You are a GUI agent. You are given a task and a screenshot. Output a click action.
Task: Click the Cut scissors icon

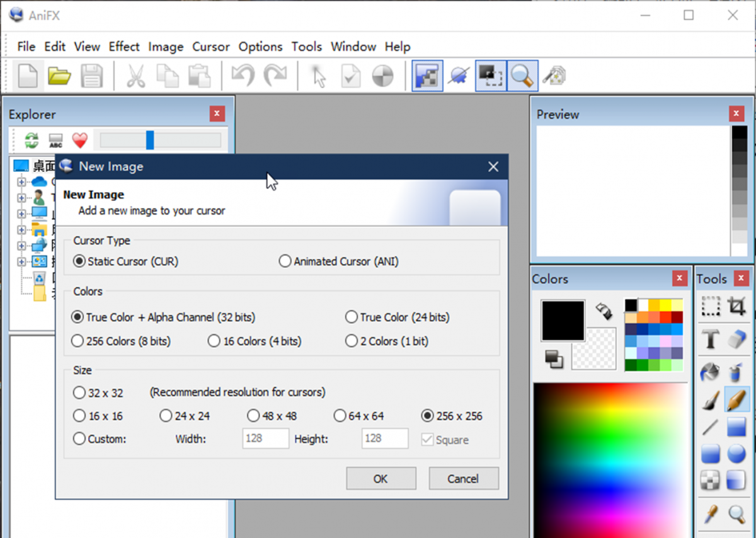135,76
